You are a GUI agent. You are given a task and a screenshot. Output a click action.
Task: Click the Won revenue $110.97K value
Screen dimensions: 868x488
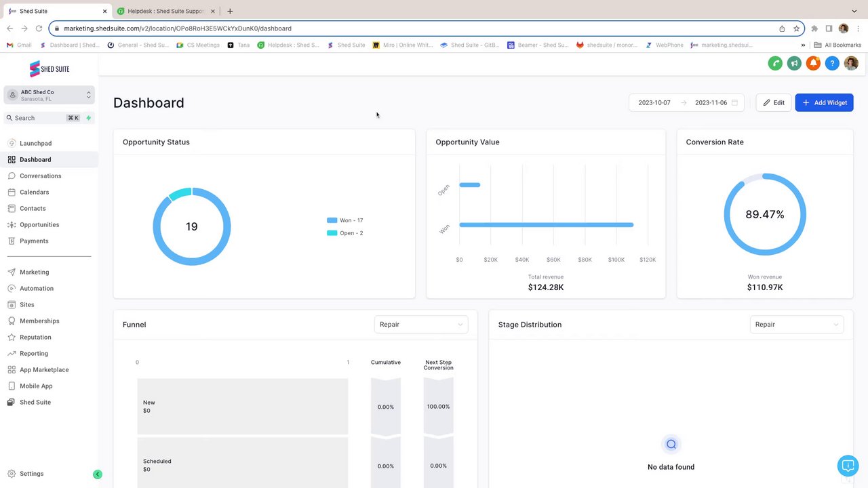click(x=765, y=287)
